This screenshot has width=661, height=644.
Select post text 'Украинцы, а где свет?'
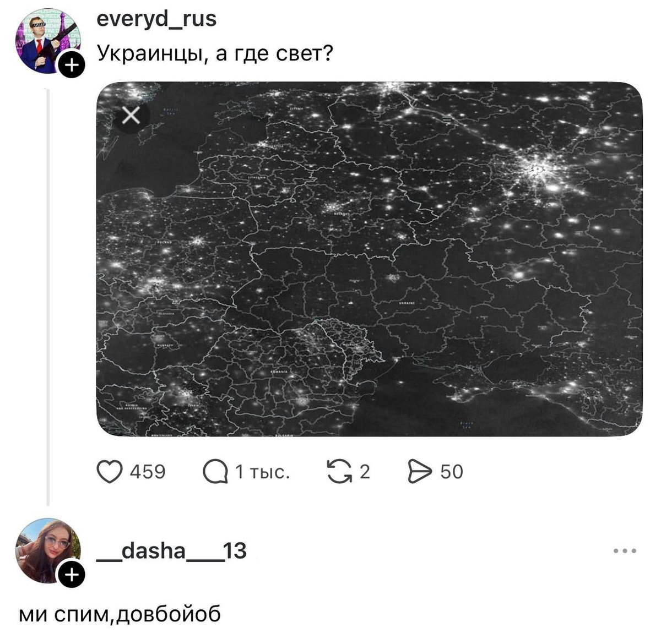tap(215, 54)
